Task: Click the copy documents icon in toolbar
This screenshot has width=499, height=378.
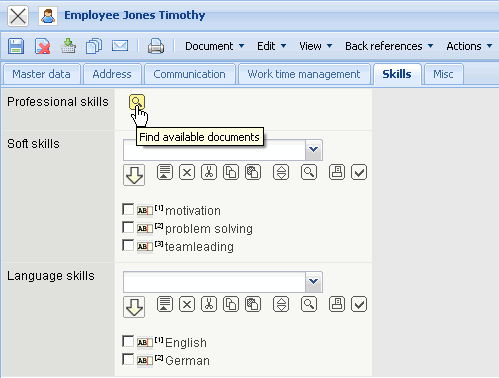Action: tap(94, 46)
